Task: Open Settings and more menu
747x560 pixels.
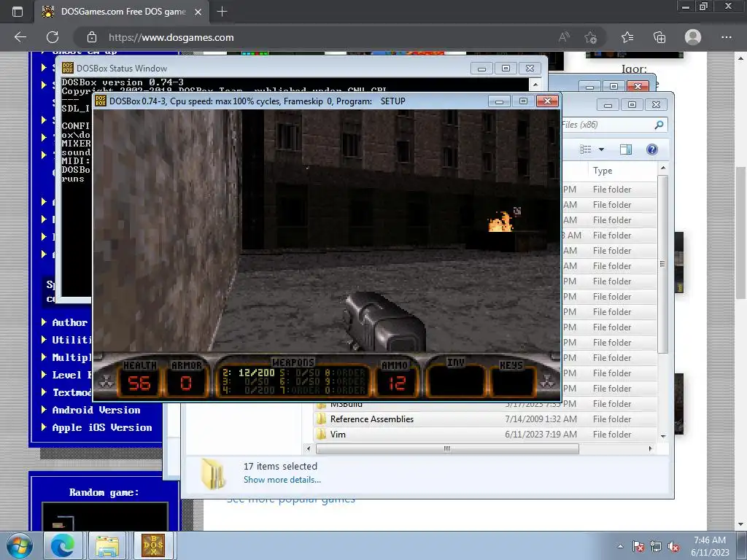Action: point(726,37)
